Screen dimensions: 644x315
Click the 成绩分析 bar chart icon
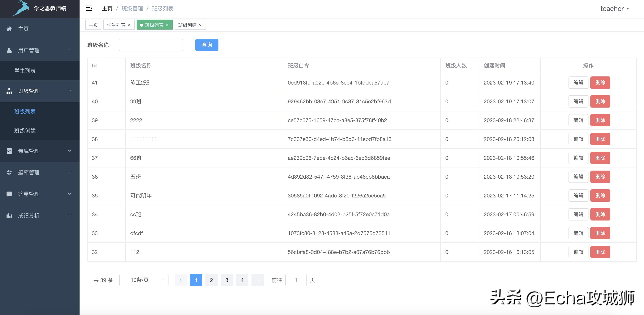tap(9, 216)
